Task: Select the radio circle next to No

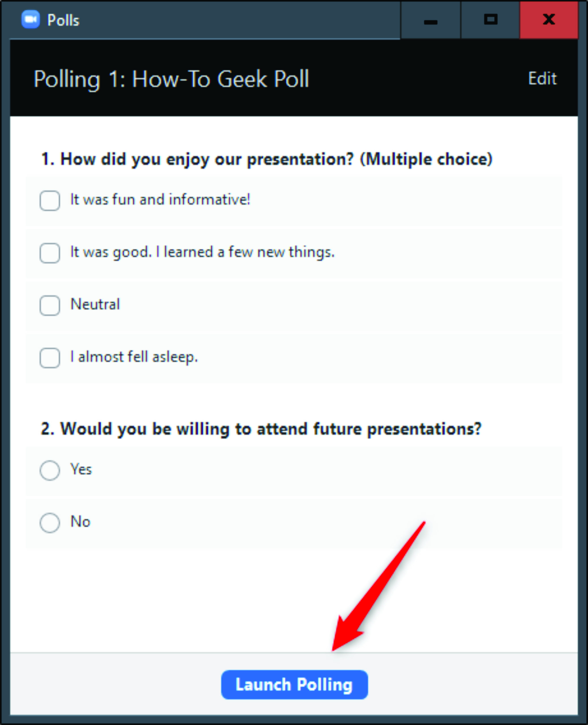Action: (x=50, y=523)
